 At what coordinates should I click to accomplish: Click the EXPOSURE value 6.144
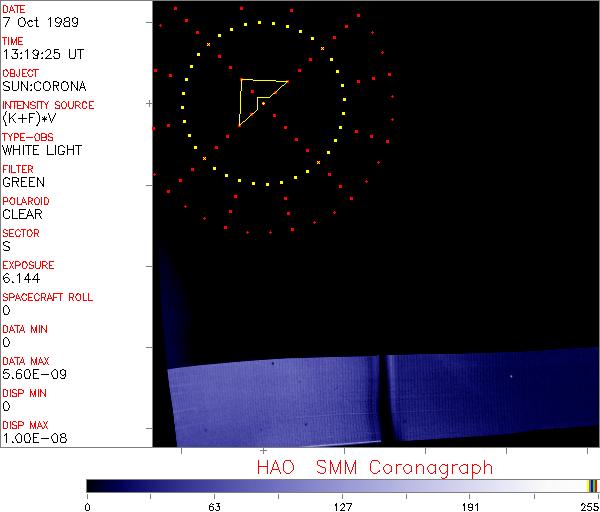click(21, 279)
